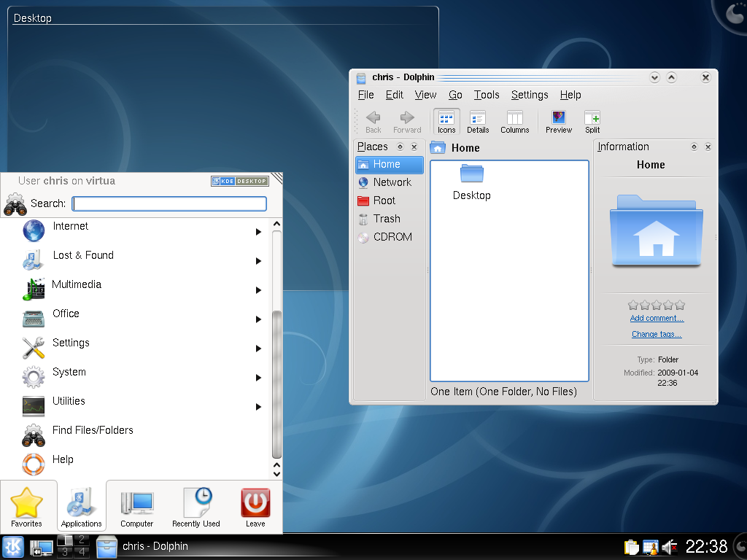747x560 pixels.
Task: Switch to virtual desktop 4 in pager
Action: click(x=82, y=552)
